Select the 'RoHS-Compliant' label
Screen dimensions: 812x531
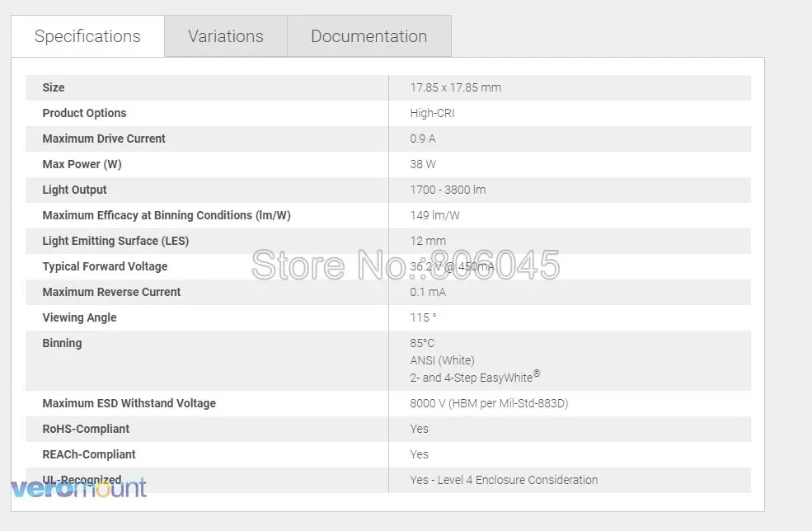pos(86,429)
